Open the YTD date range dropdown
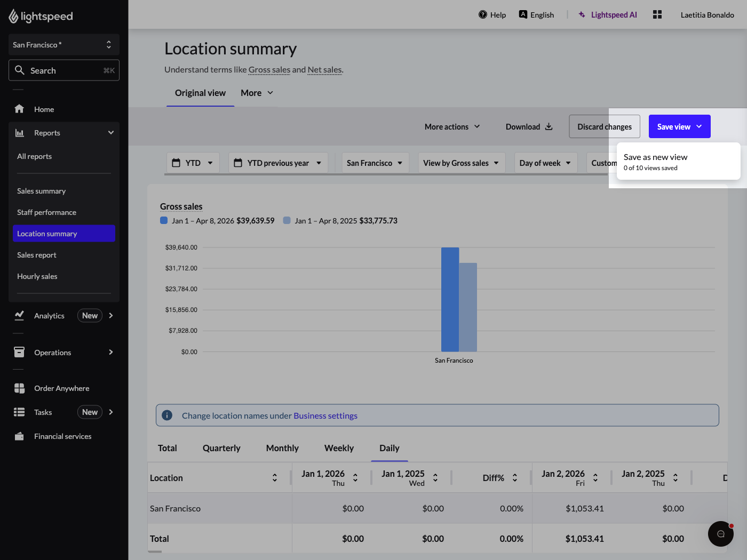This screenshot has height=560, width=747. pos(193,162)
